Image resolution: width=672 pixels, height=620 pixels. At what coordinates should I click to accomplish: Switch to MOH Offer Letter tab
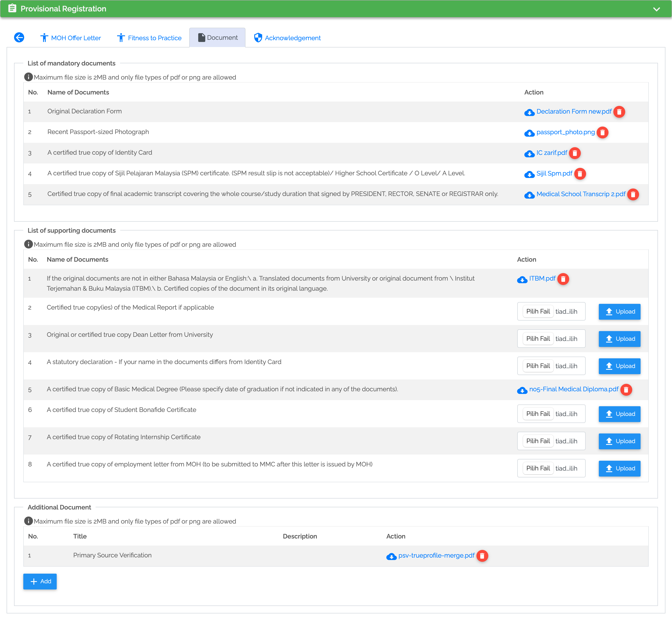tap(71, 38)
